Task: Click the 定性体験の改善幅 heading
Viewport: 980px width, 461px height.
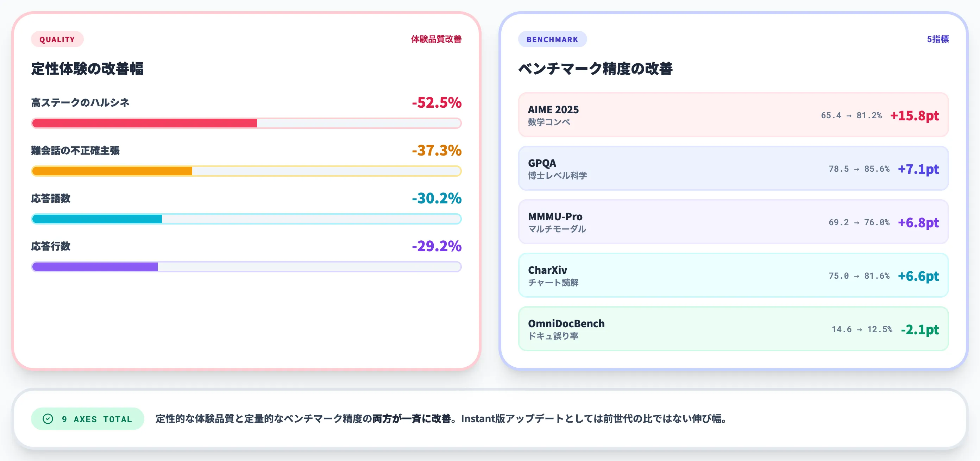Action: pos(87,69)
